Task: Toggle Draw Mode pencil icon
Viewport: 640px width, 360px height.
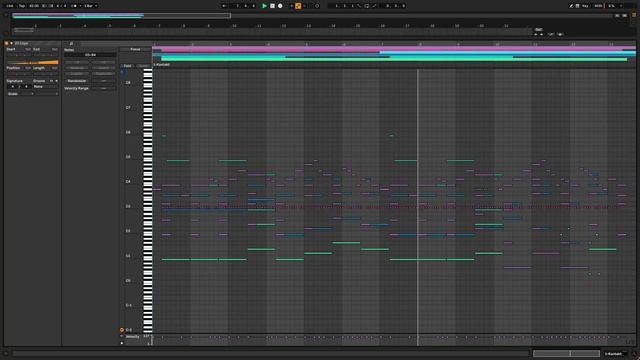Action: tap(571, 6)
